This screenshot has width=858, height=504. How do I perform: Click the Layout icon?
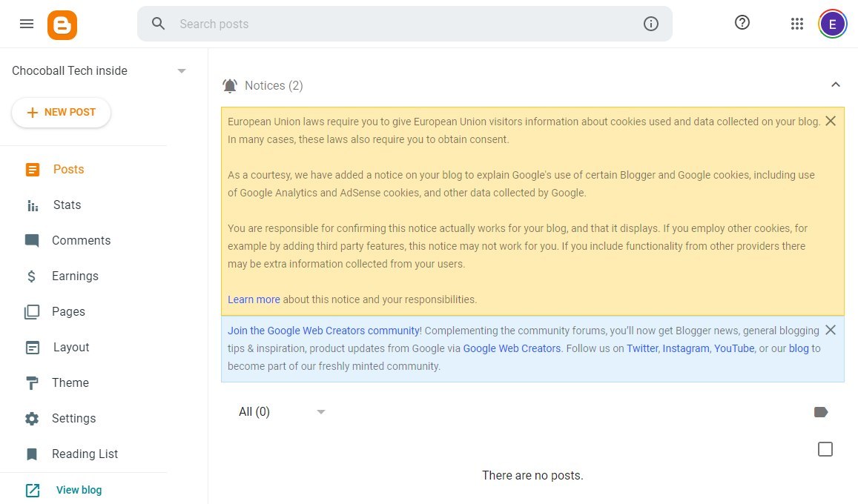[x=33, y=347]
